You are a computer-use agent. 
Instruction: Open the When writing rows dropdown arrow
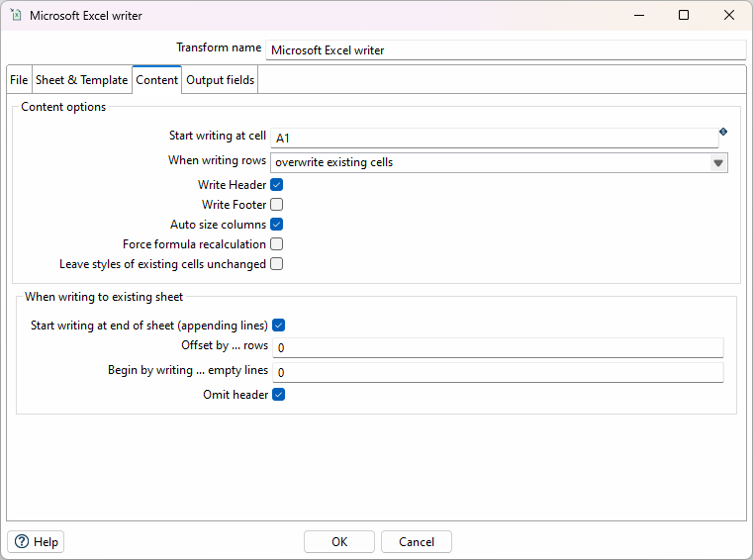[718, 163]
